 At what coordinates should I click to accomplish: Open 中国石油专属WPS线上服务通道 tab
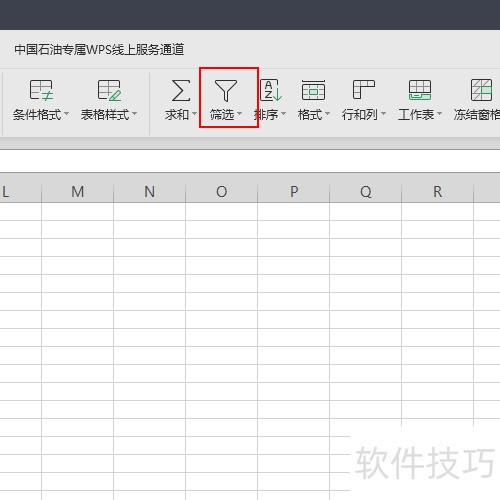click(x=99, y=50)
